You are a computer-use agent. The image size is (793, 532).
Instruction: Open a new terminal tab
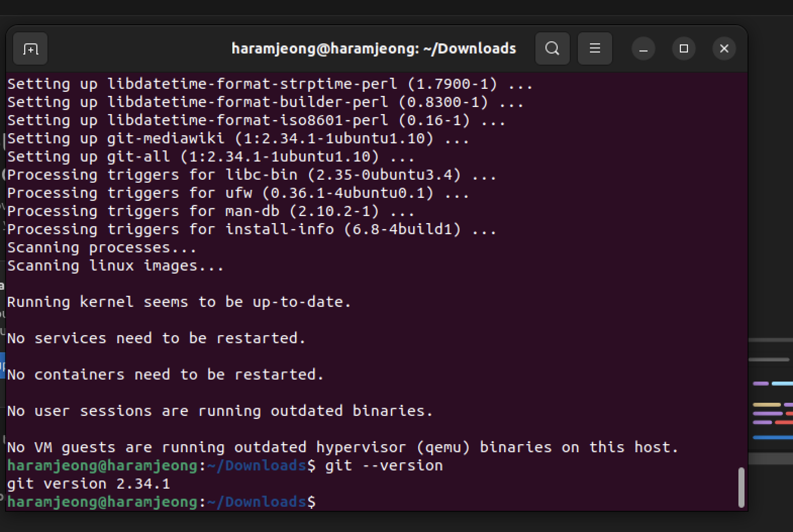(30, 49)
